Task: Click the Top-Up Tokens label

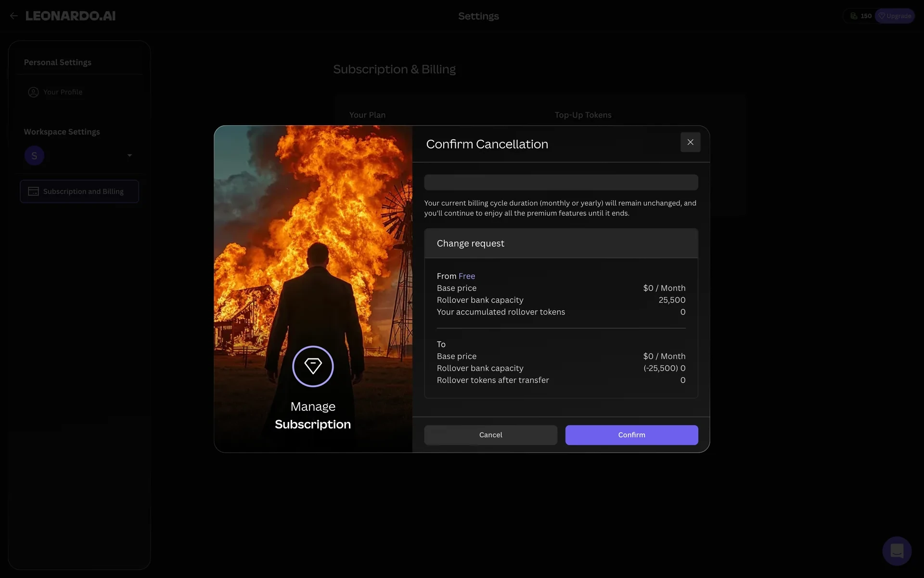Action: pos(583,115)
